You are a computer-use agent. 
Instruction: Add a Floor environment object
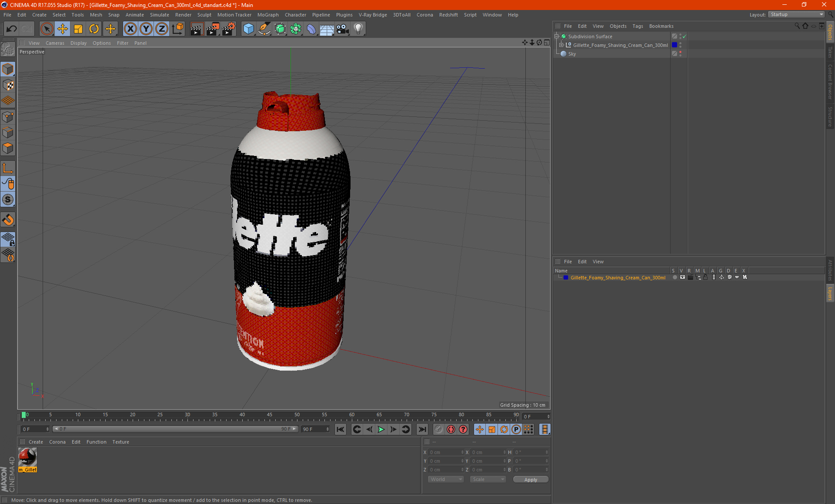point(327,29)
